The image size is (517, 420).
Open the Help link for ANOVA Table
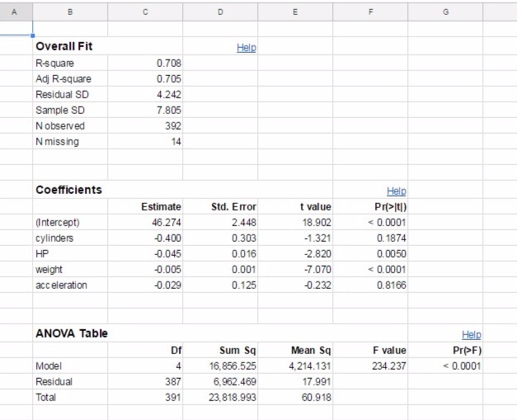pos(471,334)
